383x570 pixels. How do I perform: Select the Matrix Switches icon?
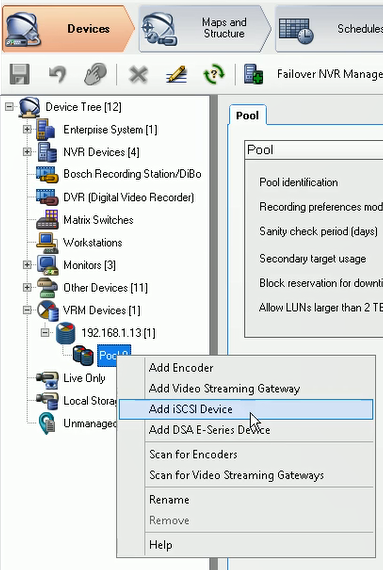(x=47, y=220)
